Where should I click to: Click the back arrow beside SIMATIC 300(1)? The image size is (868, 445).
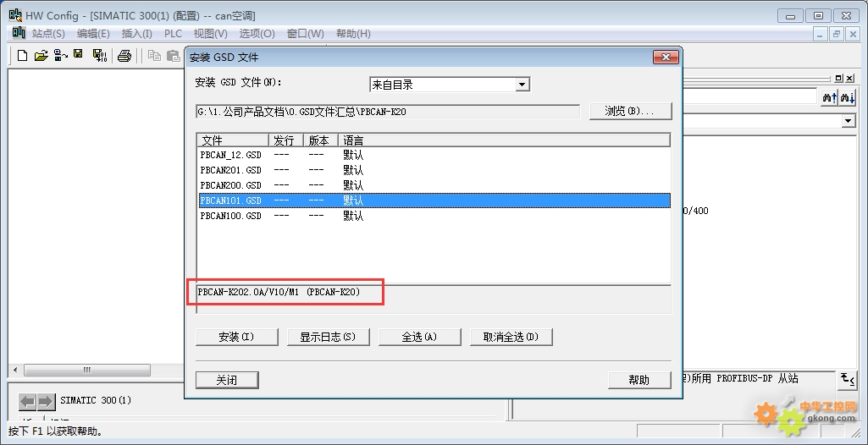point(28,401)
